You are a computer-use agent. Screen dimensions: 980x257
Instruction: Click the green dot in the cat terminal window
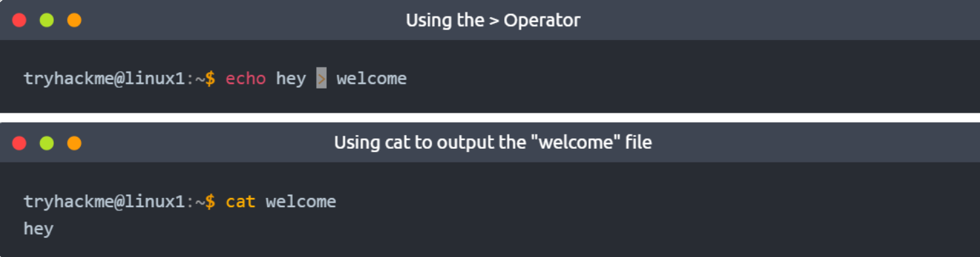(x=47, y=143)
